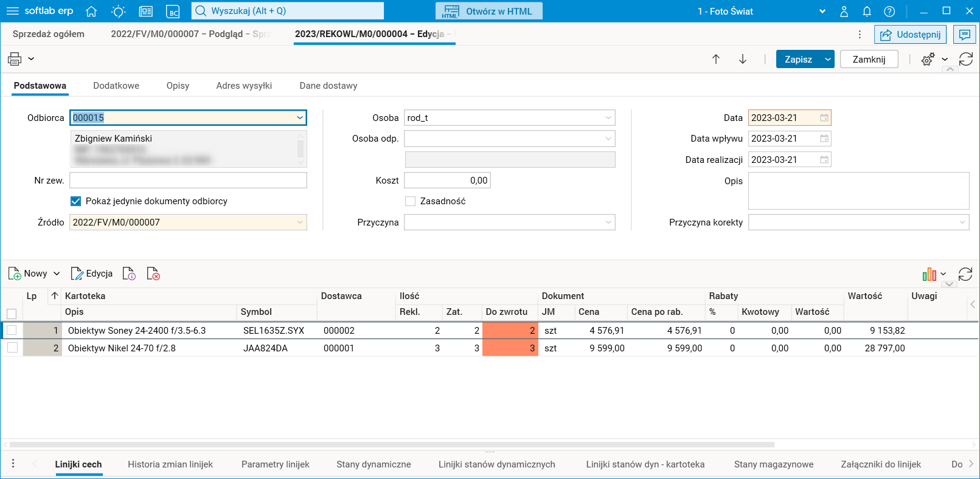Open the chart icon above the lines table
The height and width of the screenshot is (479, 980).
[930, 274]
